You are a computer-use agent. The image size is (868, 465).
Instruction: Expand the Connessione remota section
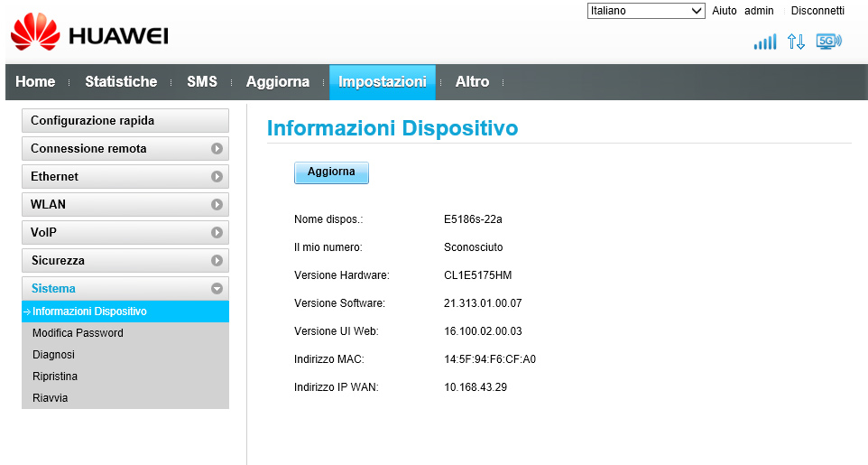pos(125,149)
